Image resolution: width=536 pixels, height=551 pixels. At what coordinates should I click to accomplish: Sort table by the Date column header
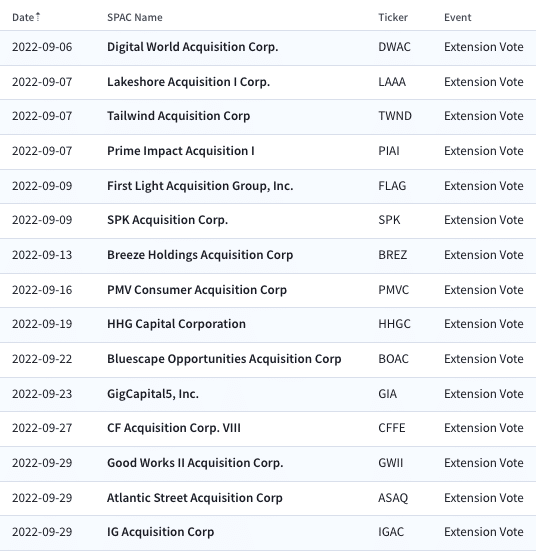click(23, 17)
